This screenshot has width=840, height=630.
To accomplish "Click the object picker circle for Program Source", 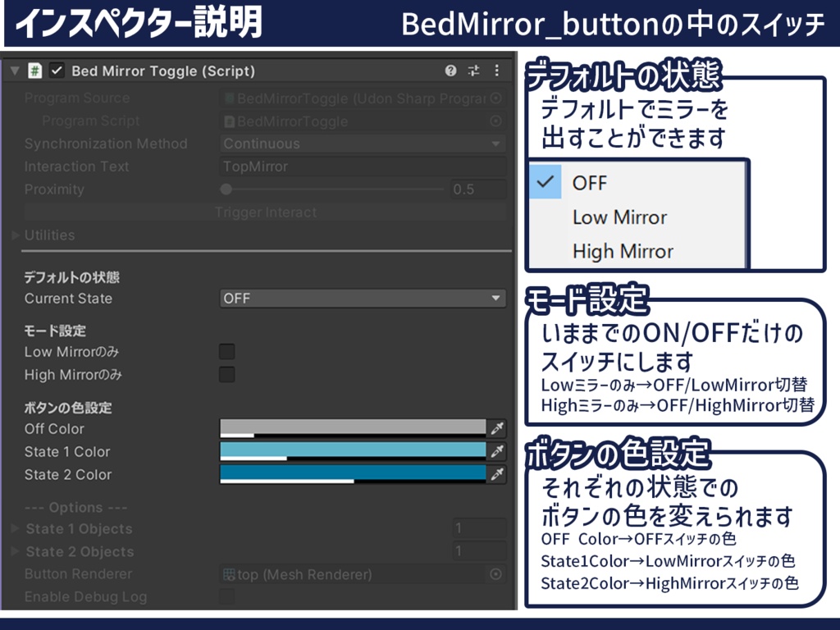I will click(498, 98).
